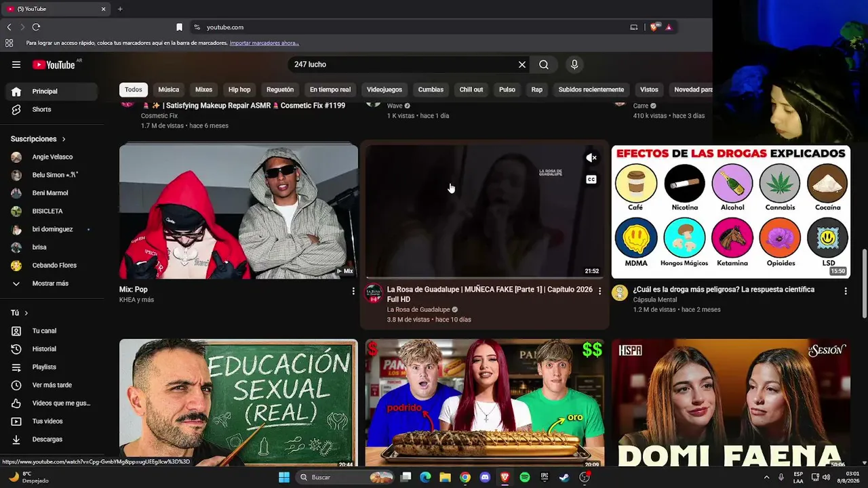Viewport: 868px width, 488px height.
Task: Toggle captions on the video preview
Action: (591, 180)
